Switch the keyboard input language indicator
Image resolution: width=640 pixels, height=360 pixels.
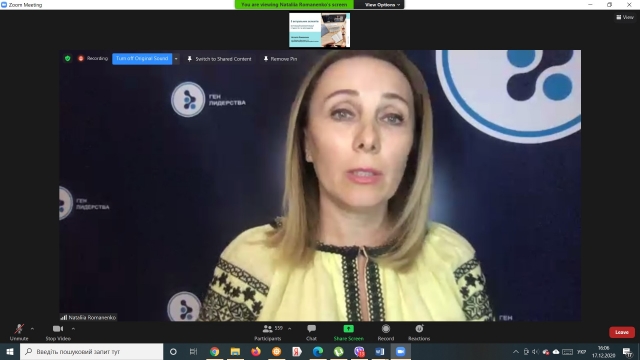[581, 351]
